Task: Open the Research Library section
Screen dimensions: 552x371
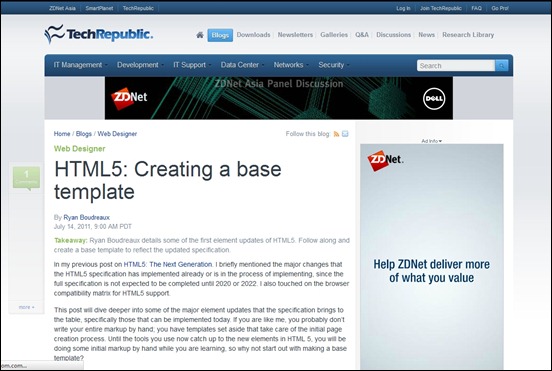Action: [x=468, y=35]
